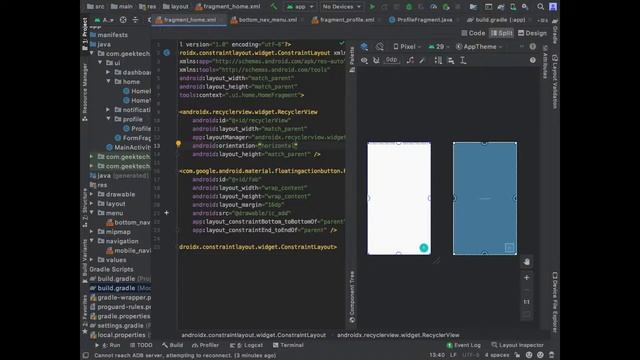Click the design surface layers icon
Viewport: 640px width, 360px height.
(364, 47)
